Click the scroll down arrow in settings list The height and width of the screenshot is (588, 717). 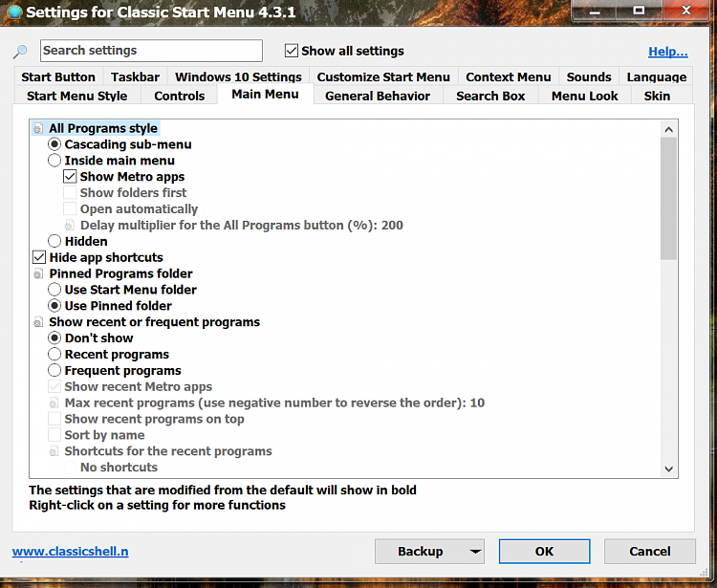[x=668, y=468]
